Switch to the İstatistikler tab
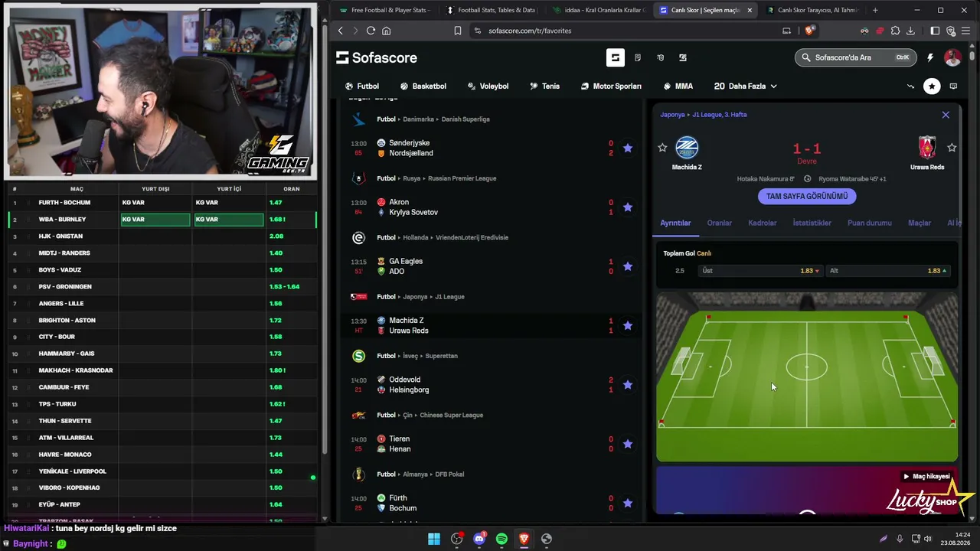Screen dimensions: 980x551 click(812, 223)
